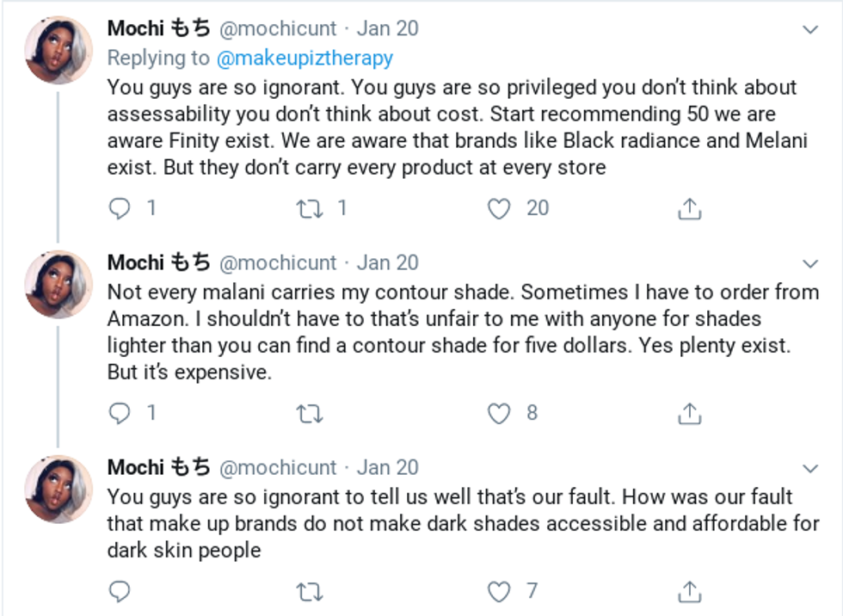
Task: Open the first tweet's Jan 20 timestamp
Action: click(x=387, y=28)
